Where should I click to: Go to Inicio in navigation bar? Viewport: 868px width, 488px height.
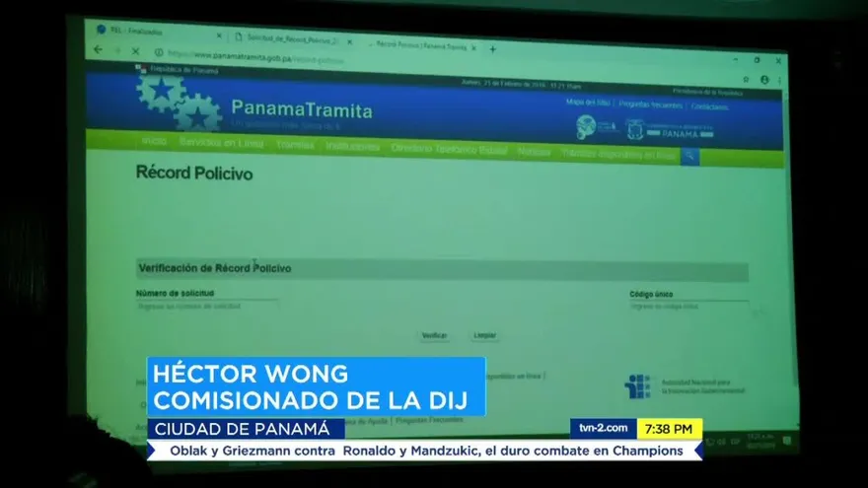coord(154,141)
